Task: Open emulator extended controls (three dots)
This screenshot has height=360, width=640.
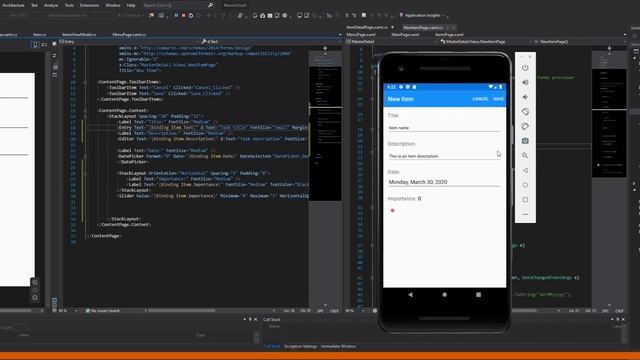Action: click(x=525, y=214)
